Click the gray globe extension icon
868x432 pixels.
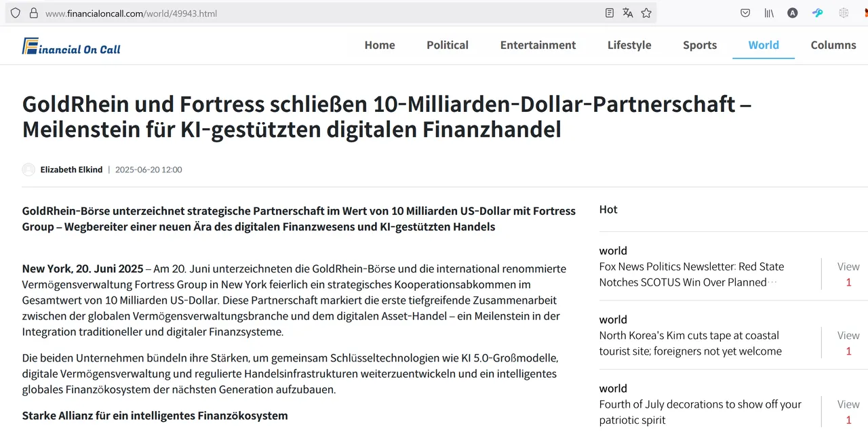coord(844,13)
